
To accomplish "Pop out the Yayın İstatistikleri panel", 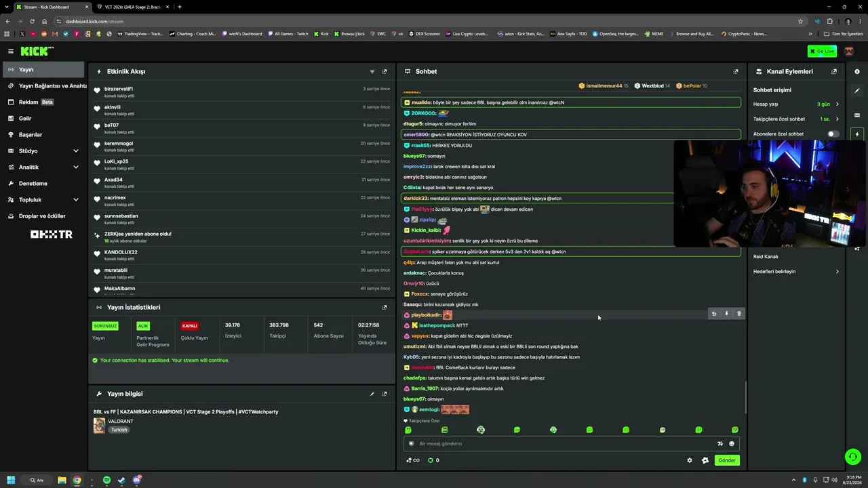I will coord(384,307).
